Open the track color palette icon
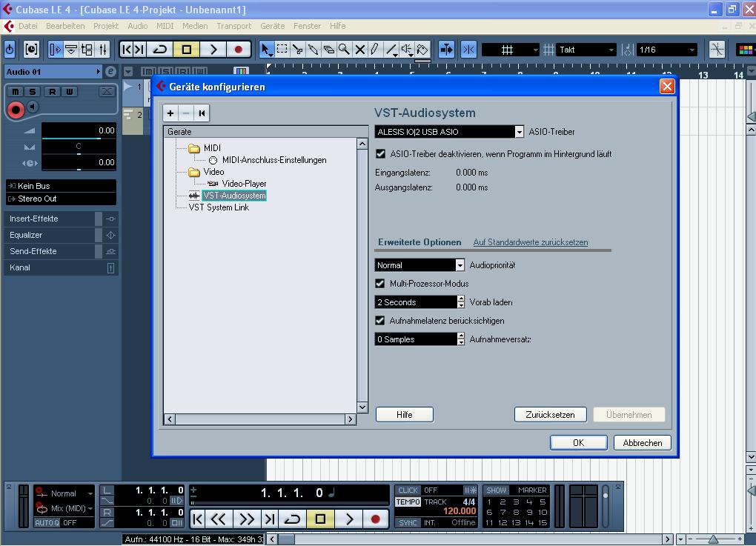 (x=746, y=50)
